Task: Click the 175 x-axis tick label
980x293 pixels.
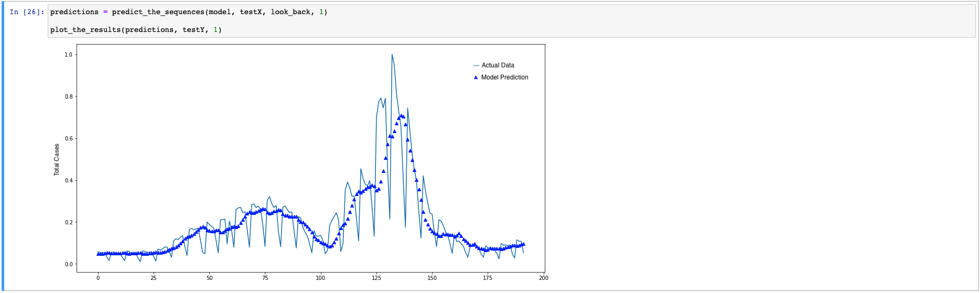Action: [488, 278]
